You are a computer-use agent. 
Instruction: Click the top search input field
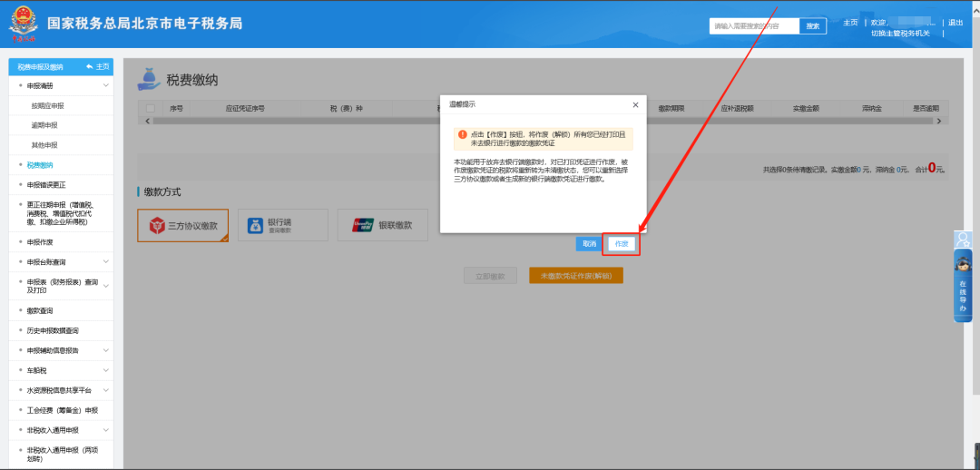pyautogui.click(x=754, y=26)
